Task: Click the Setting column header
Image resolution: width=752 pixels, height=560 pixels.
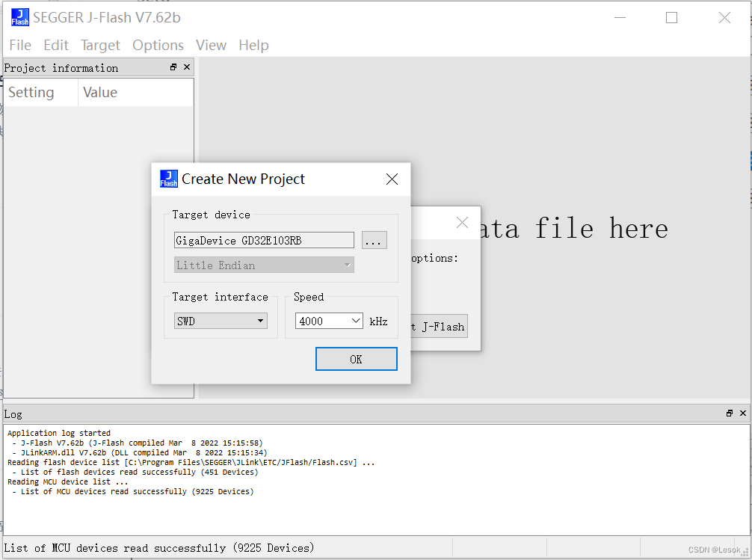Action: tap(41, 92)
